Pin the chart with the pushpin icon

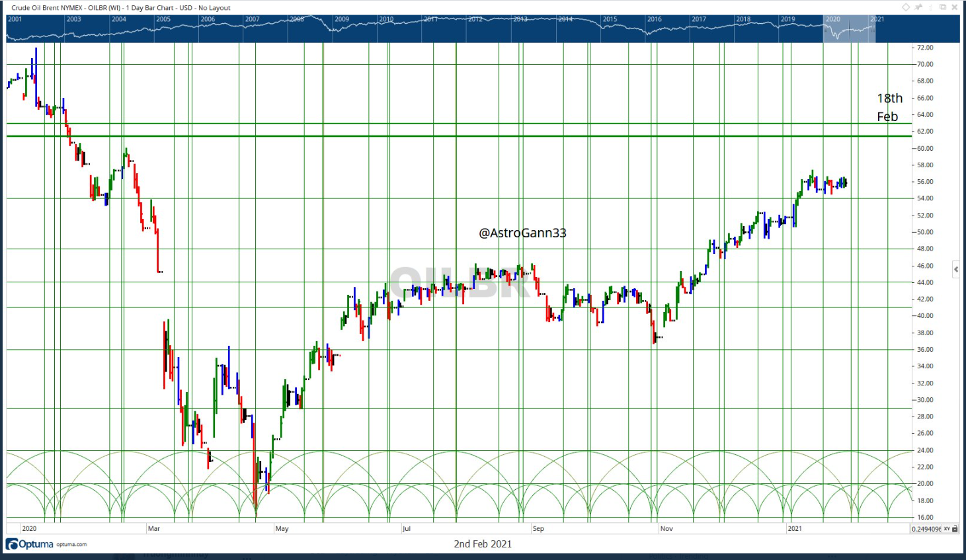[x=918, y=7]
